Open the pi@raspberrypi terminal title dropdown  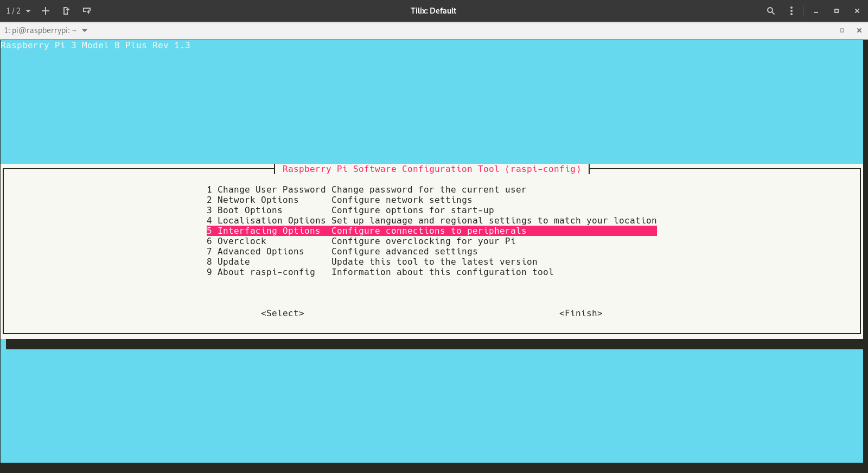(x=84, y=30)
